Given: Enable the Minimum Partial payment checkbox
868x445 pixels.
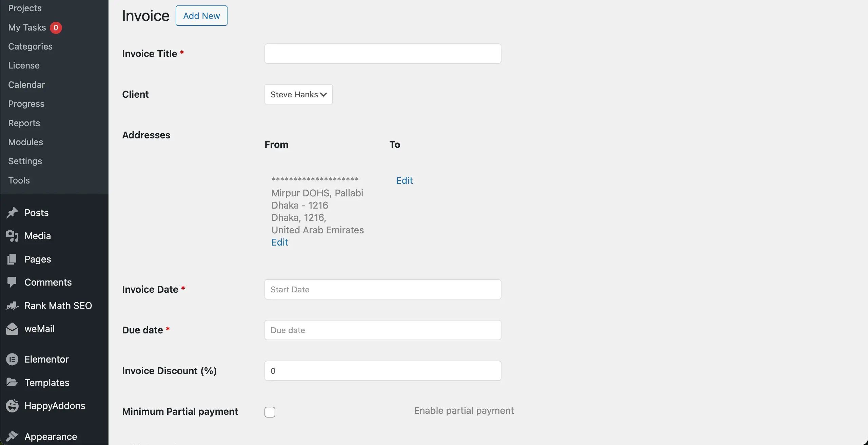Looking at the screenshot, I should 270,411.
